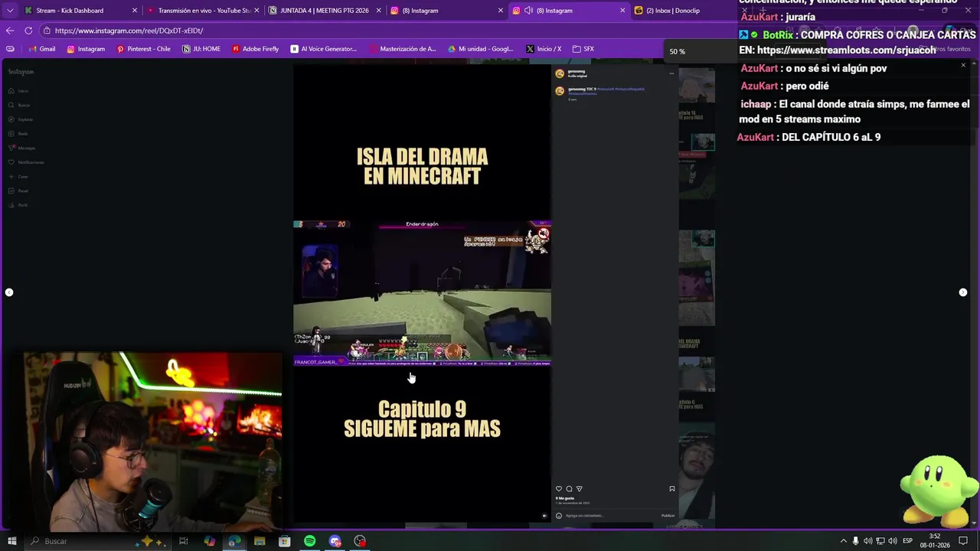Close the active Instagram tab
980x551 pixels.
(x=622, y=11)
